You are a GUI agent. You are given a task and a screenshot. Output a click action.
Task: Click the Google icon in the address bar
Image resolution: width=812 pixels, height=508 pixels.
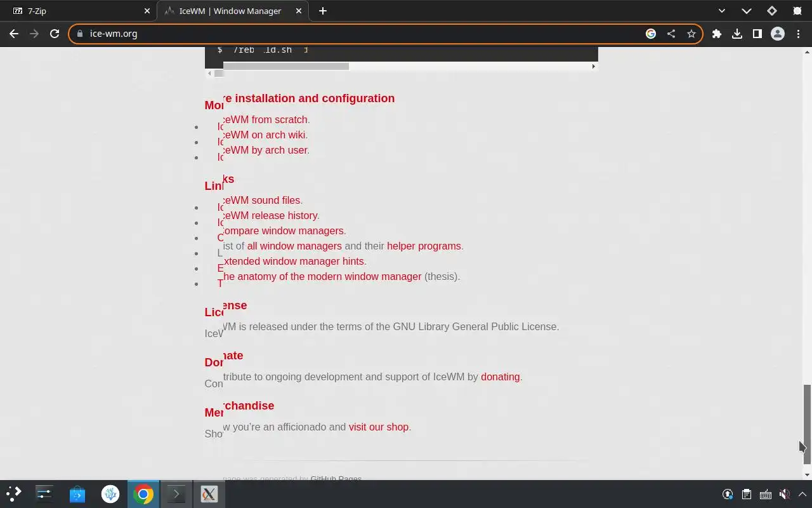pyautogui.click(x=651, y=34)
